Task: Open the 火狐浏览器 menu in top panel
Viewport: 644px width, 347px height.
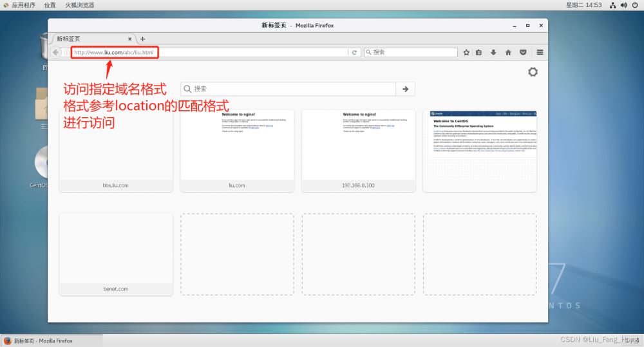Action: point(80,5)
